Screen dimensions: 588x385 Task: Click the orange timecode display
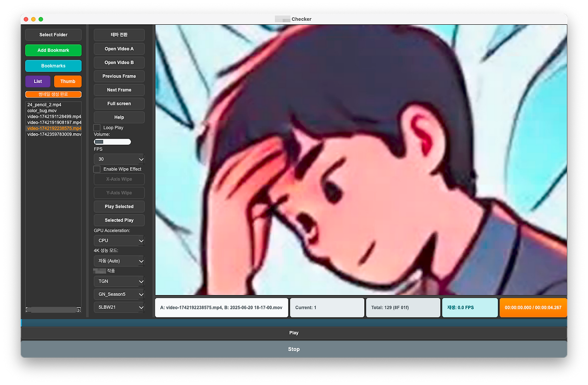pos(533,307)
